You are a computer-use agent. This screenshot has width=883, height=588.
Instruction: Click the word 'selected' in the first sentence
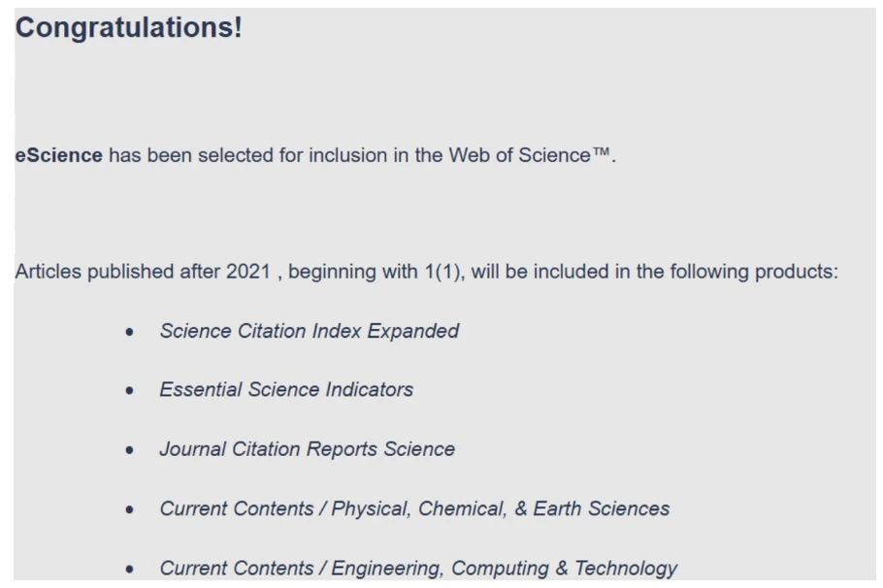pos(237,155)
